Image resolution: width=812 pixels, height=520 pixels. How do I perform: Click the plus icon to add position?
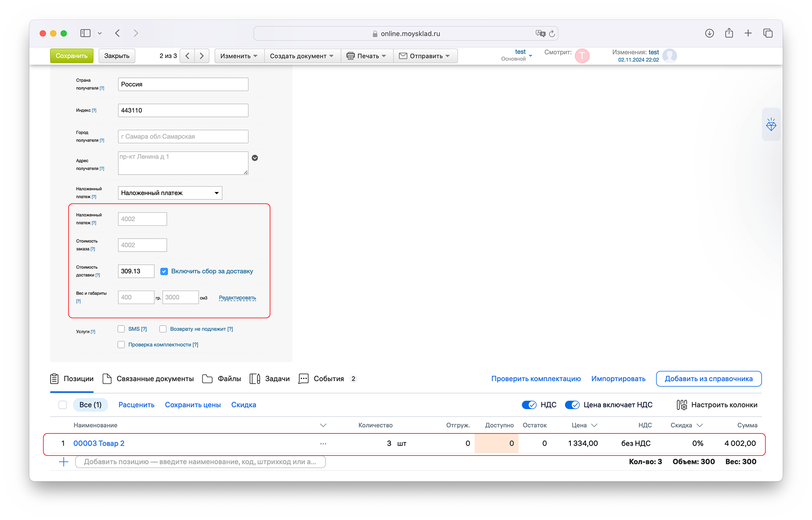click(64, 462)
